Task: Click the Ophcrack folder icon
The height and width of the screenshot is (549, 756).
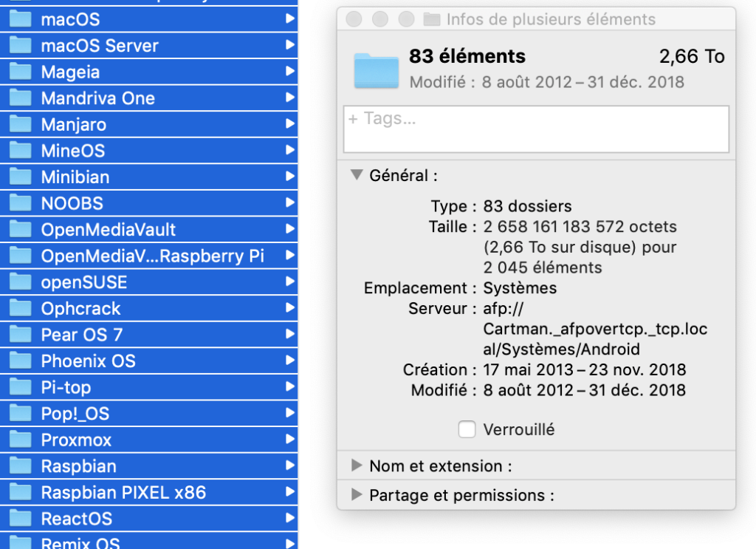Action: pos(20,308)
